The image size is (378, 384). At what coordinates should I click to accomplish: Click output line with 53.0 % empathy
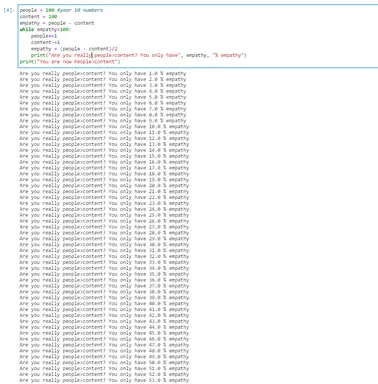104,380
